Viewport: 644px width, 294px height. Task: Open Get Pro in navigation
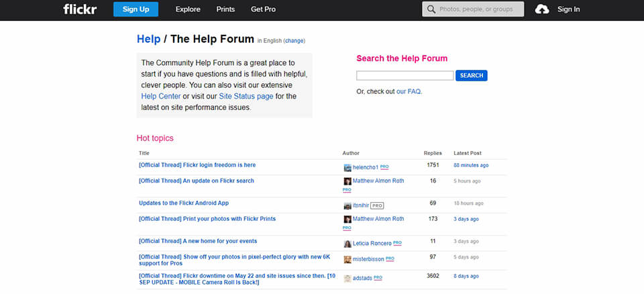click(x=263, y=9)
